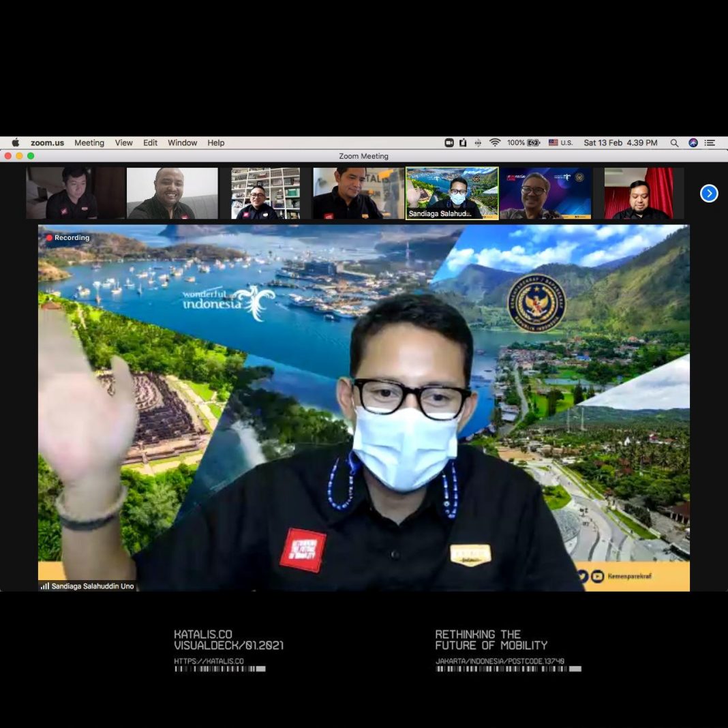Click the Zoom camera status icon in menu bar
This screenshot has height=728, width=728.
click(449, 142)
